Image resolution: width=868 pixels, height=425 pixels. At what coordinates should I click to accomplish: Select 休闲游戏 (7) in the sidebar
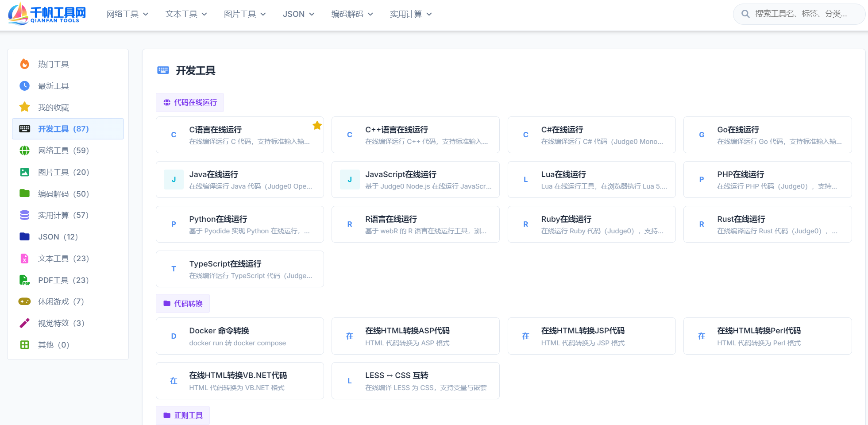(68, 301)
